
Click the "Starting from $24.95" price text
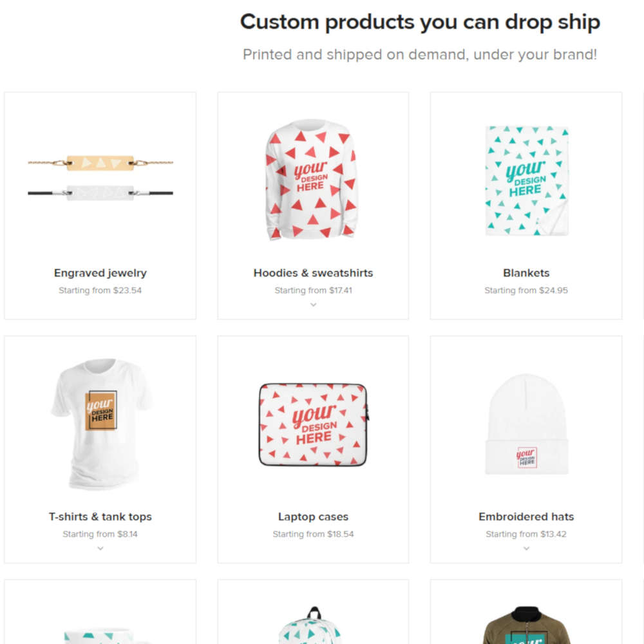[x=526, y=290]
